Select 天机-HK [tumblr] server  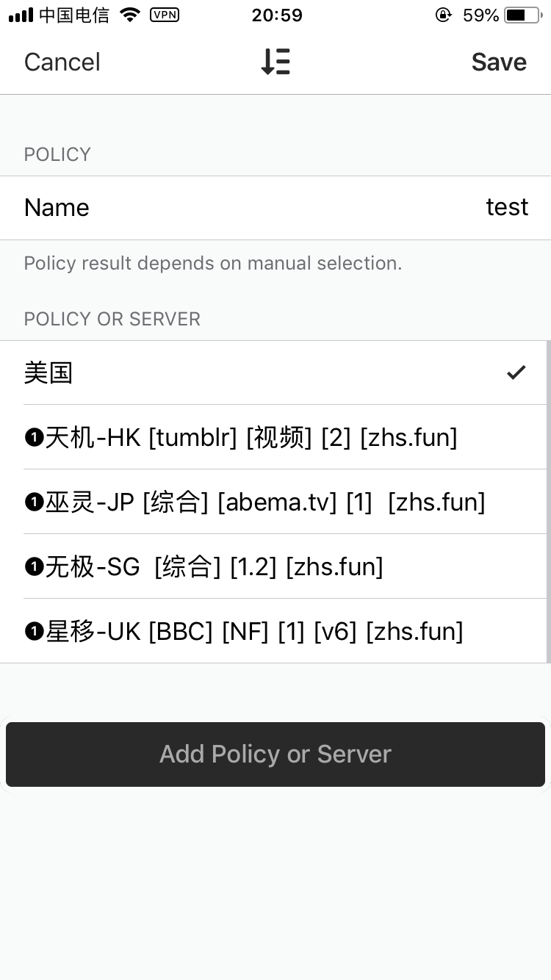250,438
